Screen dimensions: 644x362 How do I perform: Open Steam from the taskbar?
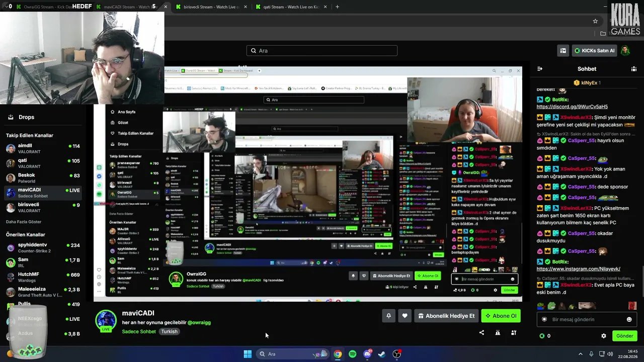tap(382, 354)
